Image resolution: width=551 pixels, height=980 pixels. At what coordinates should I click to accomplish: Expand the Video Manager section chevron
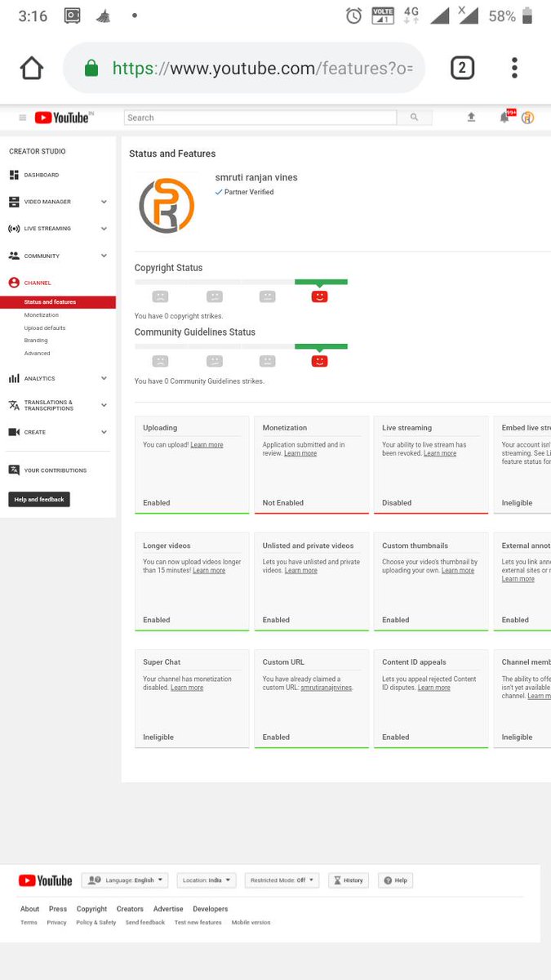coord(104,202)
